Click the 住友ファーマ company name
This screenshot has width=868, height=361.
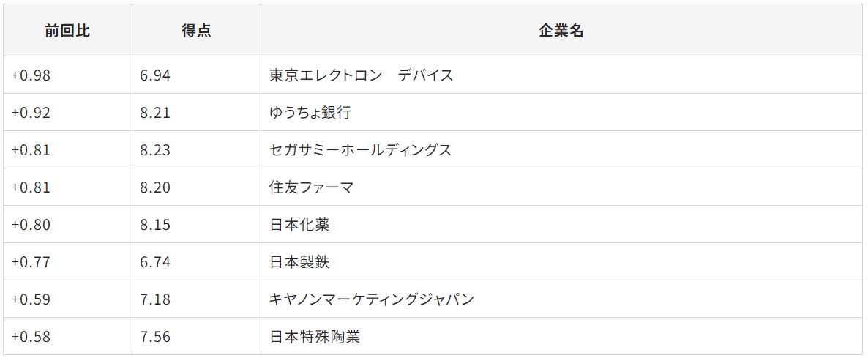(x=311, y=187)
